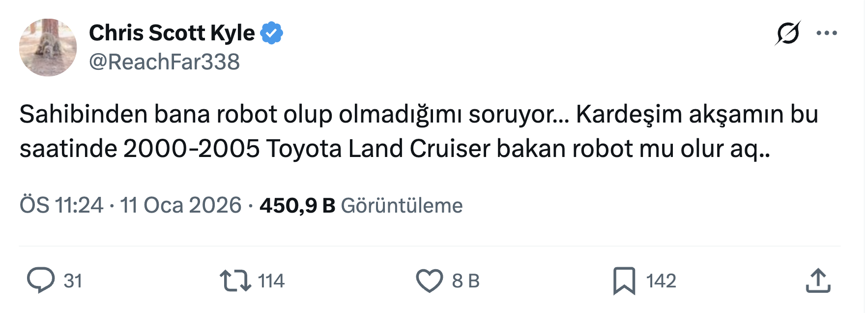
Task: Click the 31 replies count
Action: tap(73, 281)
